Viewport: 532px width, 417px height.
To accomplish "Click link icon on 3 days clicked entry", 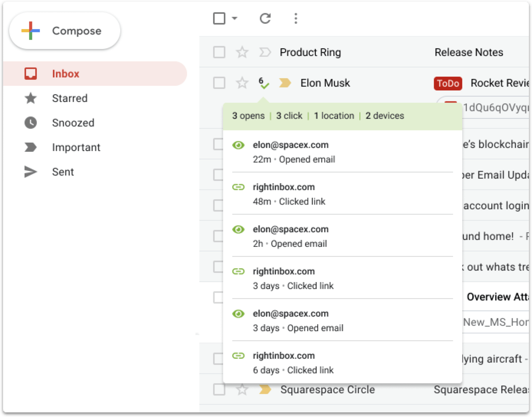I will coord(238,271).
